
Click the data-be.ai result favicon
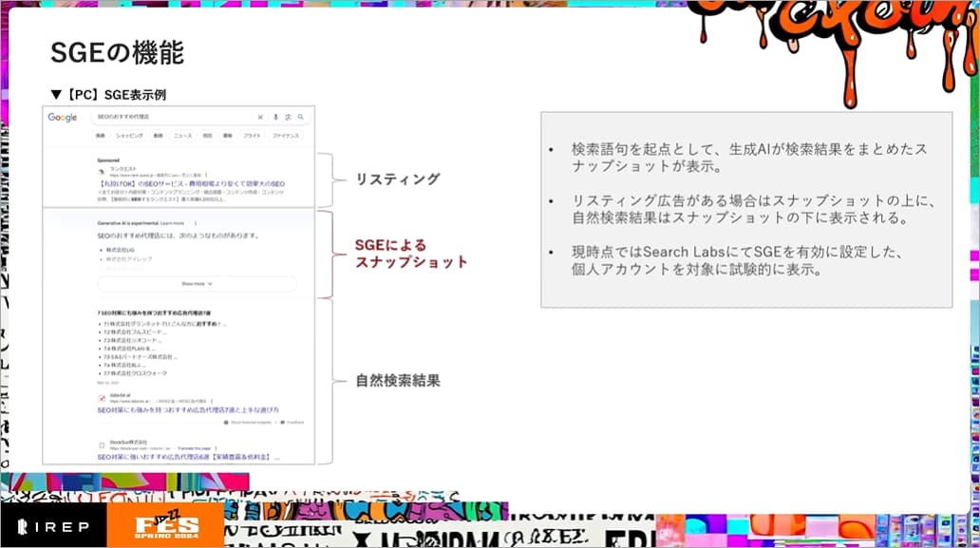102,398
